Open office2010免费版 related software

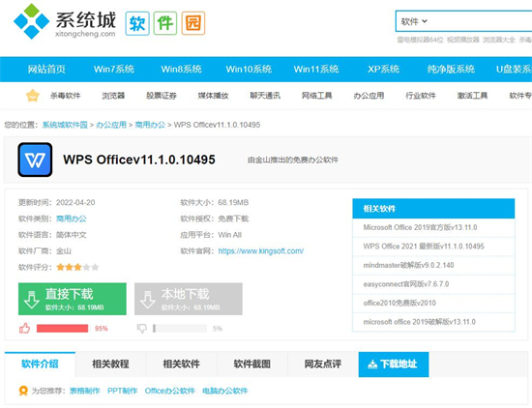[399, 303]
